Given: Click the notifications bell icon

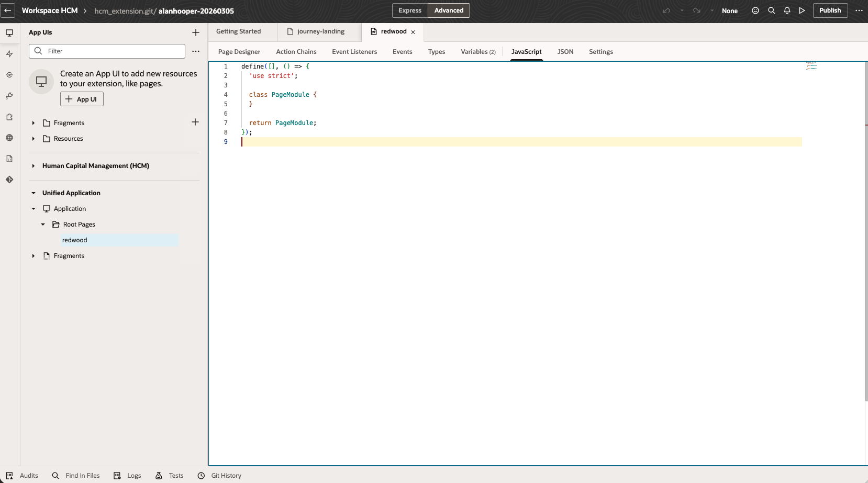Looking at the screenshot, I should tap(787, 10).
